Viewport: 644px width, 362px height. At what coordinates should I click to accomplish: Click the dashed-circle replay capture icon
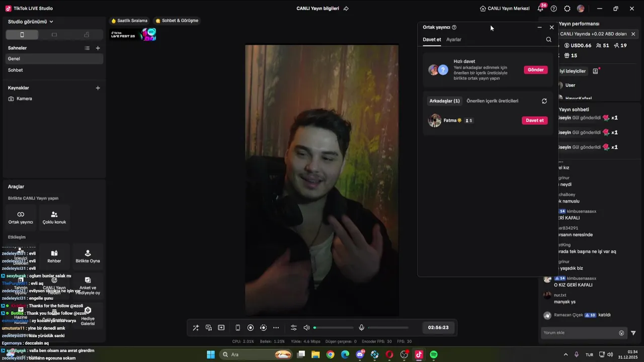click(x=263, y=328)
